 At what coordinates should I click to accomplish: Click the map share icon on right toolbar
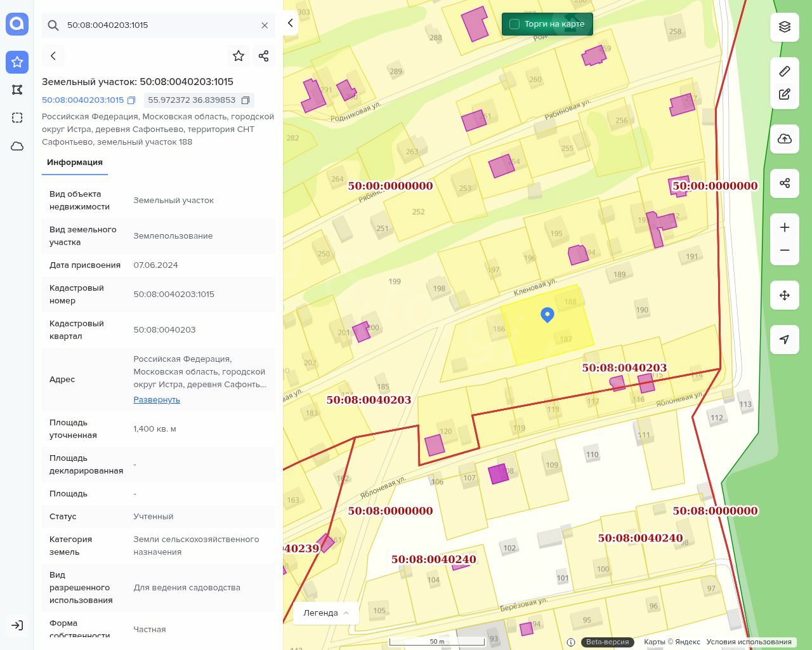785,183
